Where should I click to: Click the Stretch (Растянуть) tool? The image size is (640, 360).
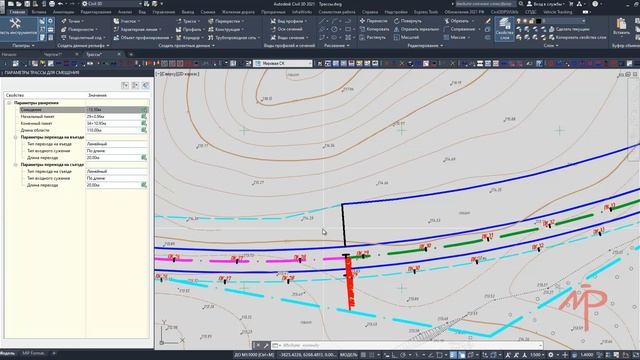(372, 37)
